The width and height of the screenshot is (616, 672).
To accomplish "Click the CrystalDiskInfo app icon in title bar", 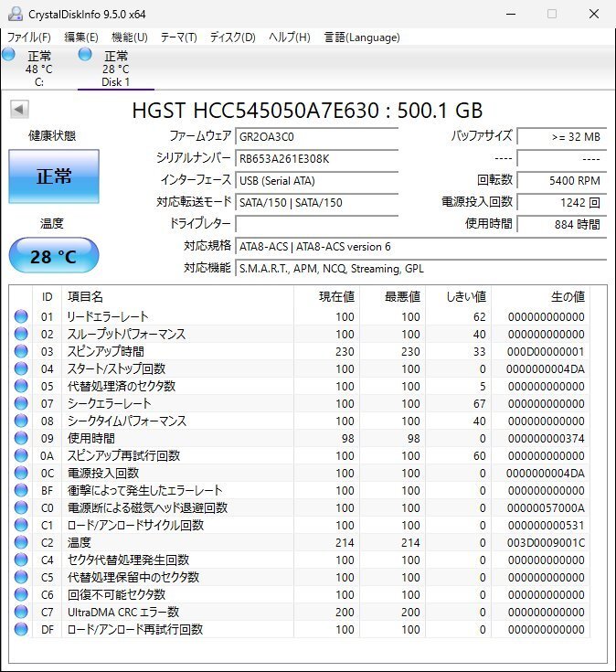I will tap(16, 14).
